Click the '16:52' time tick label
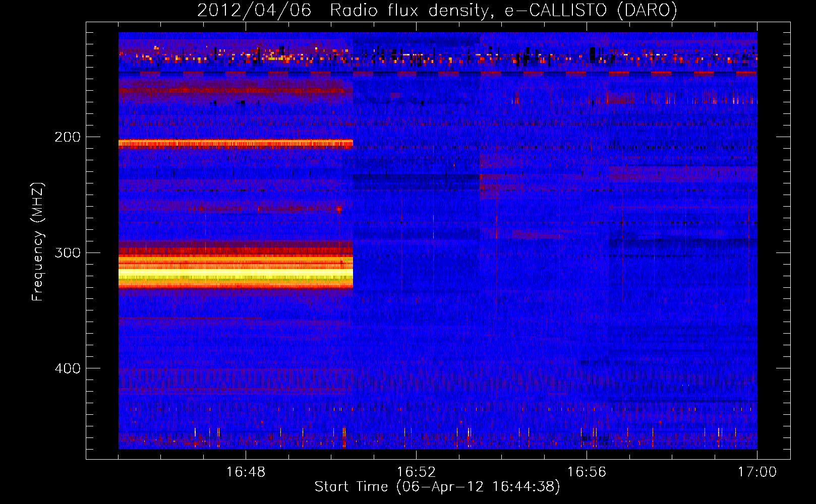The image size is (816, 504). click(416, 472)
